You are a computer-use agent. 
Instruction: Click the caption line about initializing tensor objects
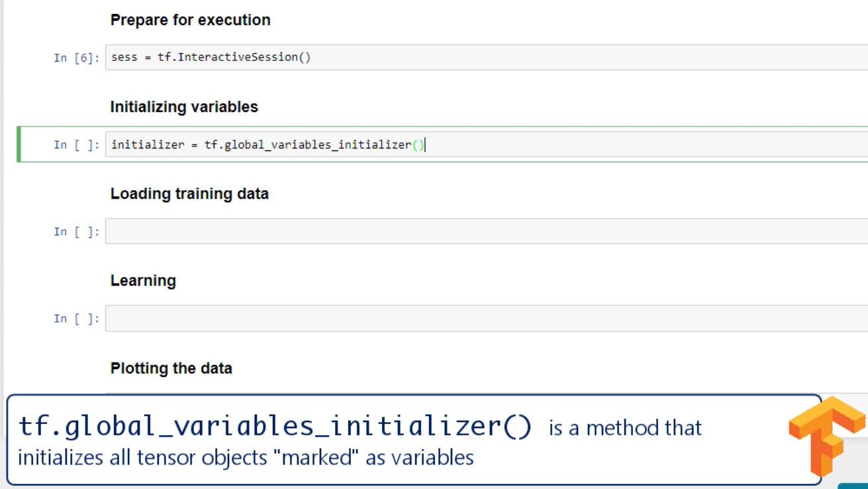pyautogui.click(x=246, y=458)
